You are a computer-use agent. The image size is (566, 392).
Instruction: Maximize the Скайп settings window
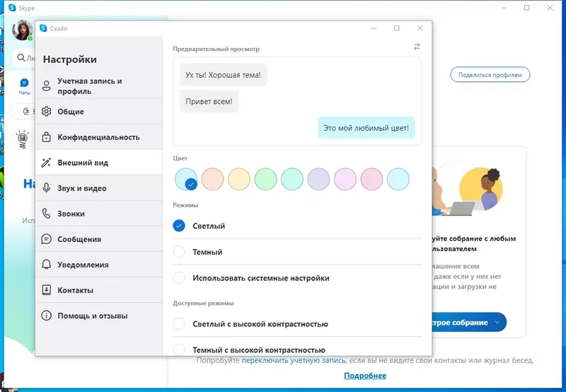click(397, 28)
